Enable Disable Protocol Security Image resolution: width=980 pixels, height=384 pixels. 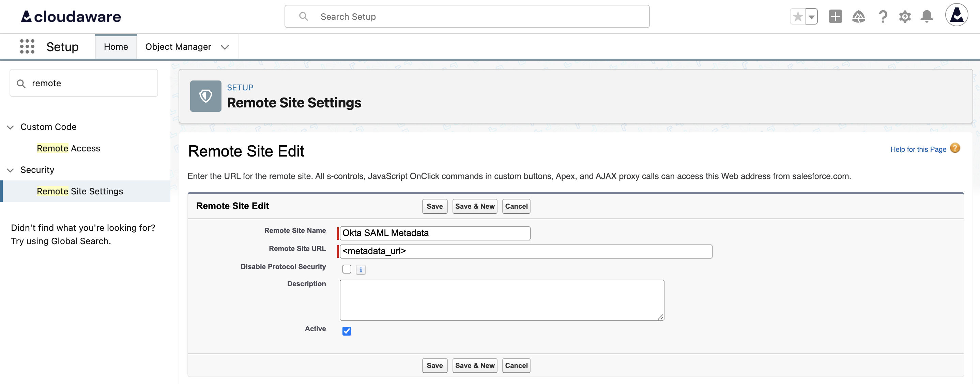point(346,269)
